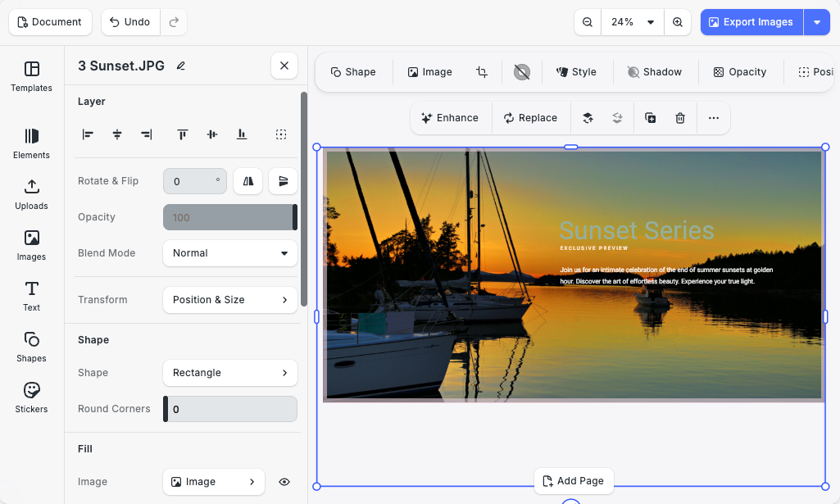Open the Style toolbar tab
The width and height of the screenshot is (840, 504).
pos(577,72)
